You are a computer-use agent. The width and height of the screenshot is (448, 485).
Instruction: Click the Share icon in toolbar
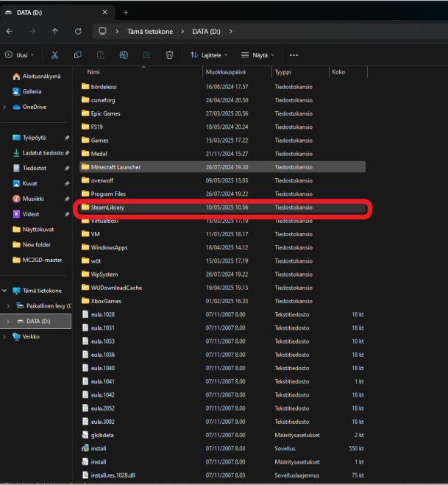146,55
